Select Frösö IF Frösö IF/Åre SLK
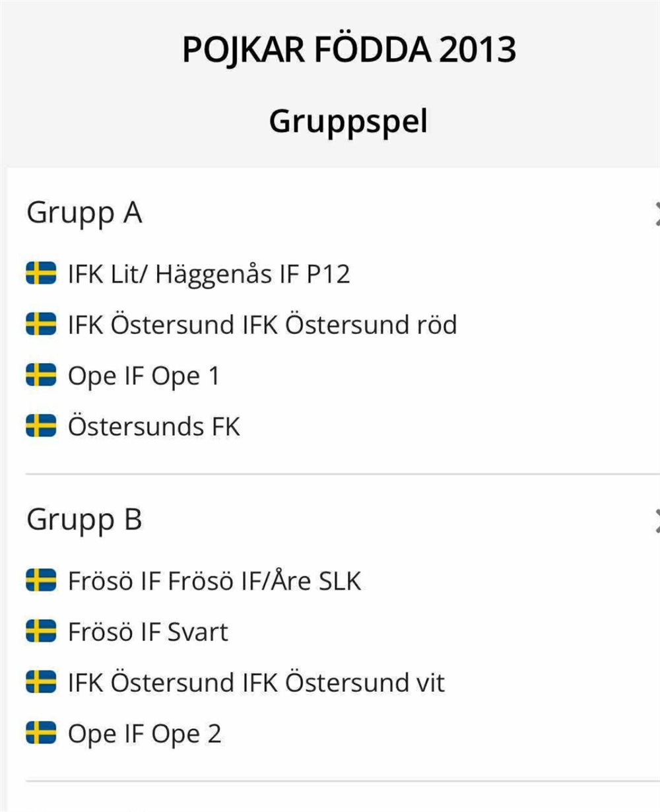This screenshot has height=812, width=660. pos(214,581)
